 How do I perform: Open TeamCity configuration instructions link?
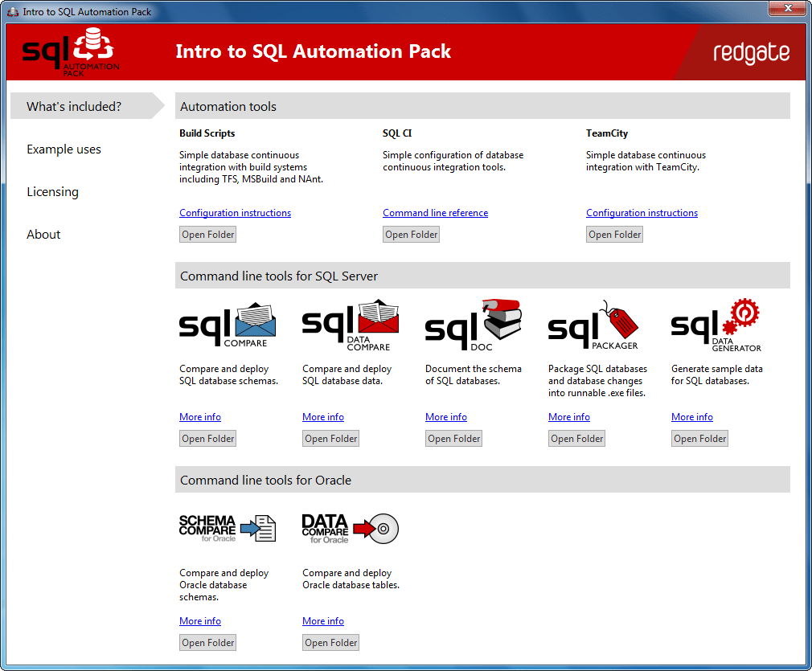[642, 213]
